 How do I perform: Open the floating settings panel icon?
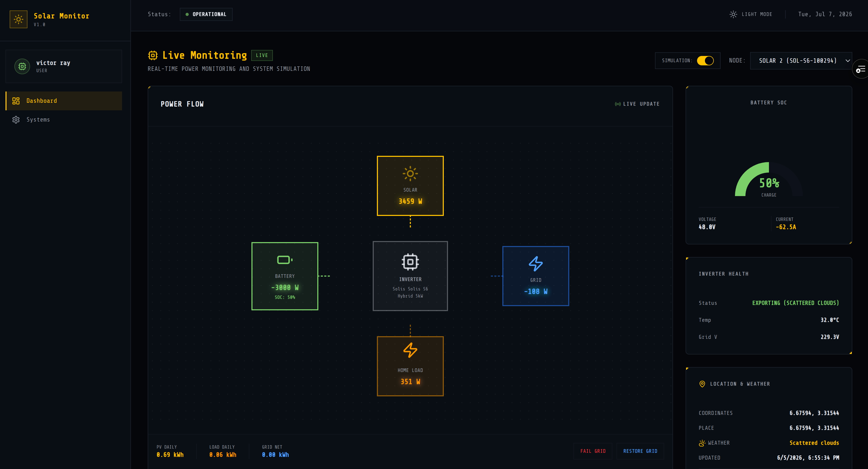861,69
